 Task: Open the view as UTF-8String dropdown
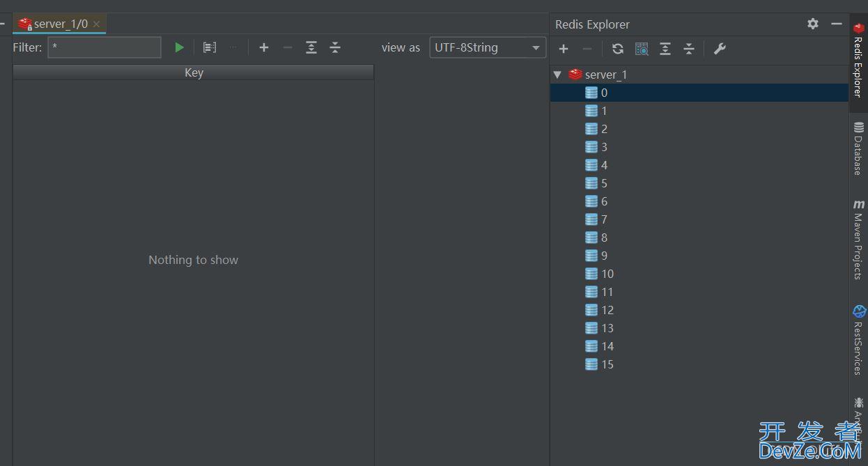coord(488,47)
